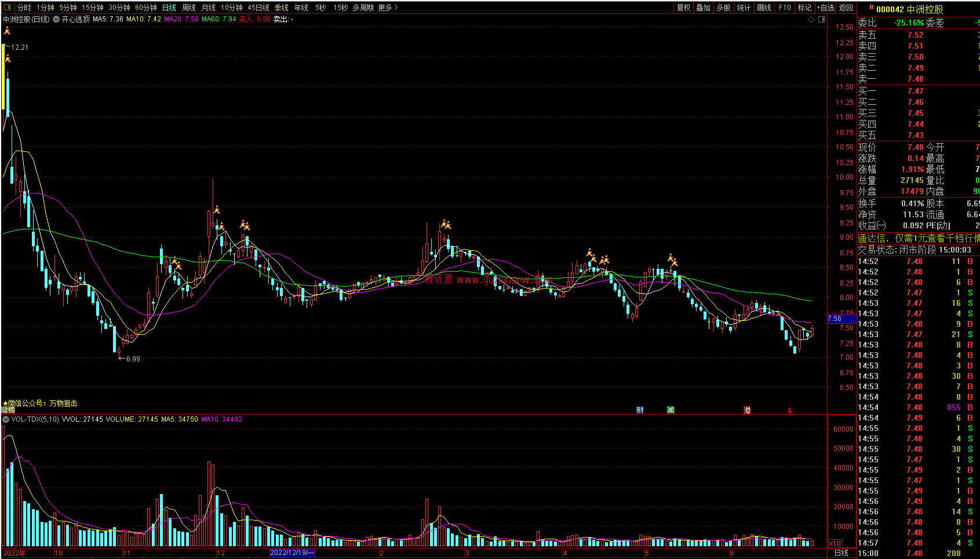
Task: Select the 5秒 period tab
Action: click(320, 8)
